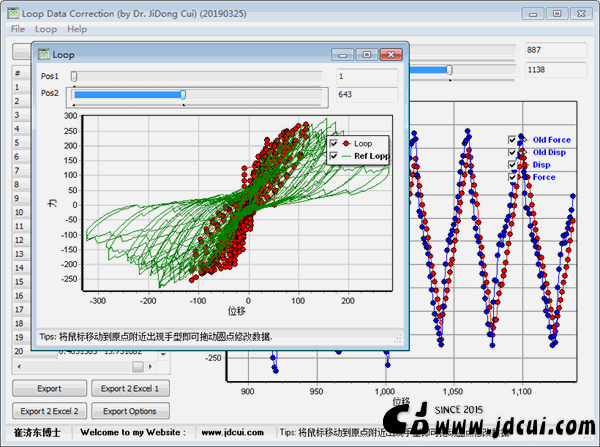Click the Export button

tap(49, 388)
